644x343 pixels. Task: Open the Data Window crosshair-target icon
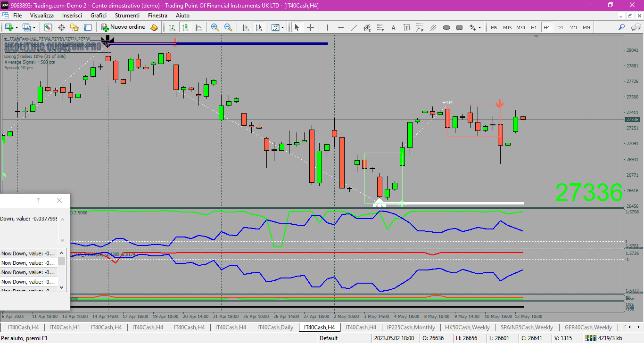[61, 27]
